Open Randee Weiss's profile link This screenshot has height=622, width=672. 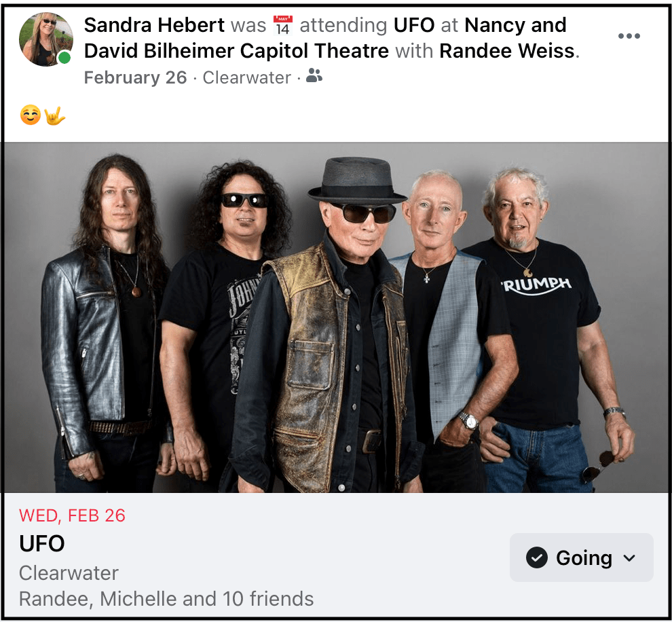click(x=507, y=50)
